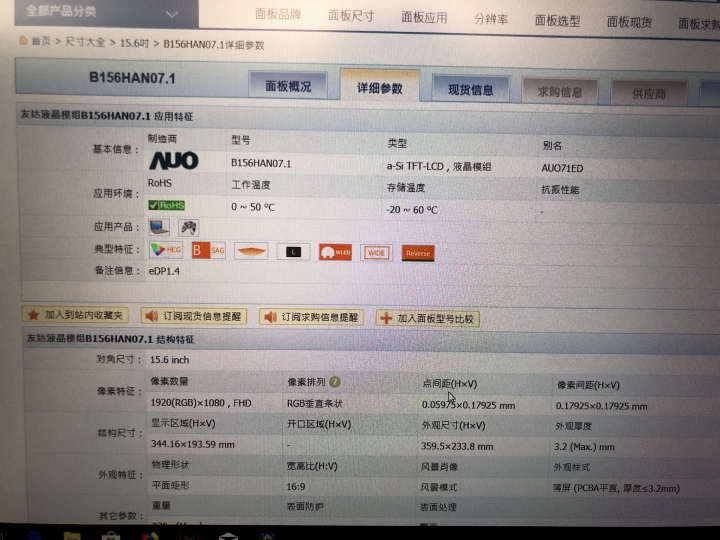The image size is (720, 540).
Task: Select display area 344.16×193.59 mm
Action: click(x=193, y=444)
